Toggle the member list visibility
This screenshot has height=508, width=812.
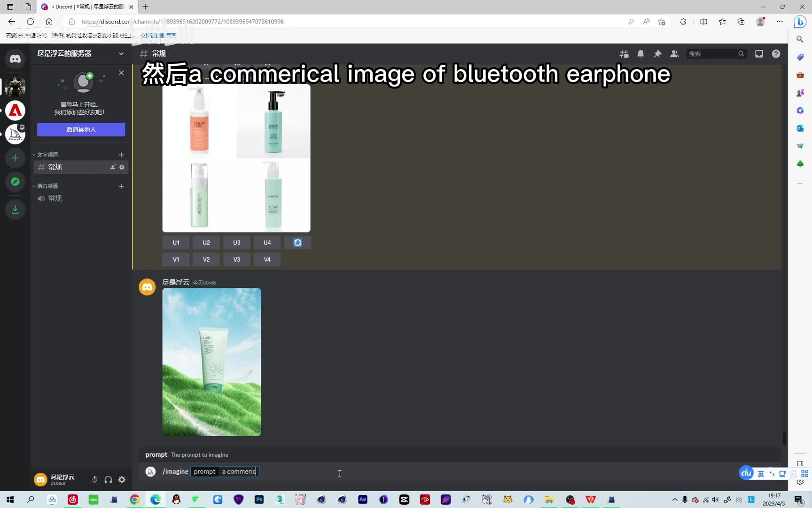coord(674,54)
